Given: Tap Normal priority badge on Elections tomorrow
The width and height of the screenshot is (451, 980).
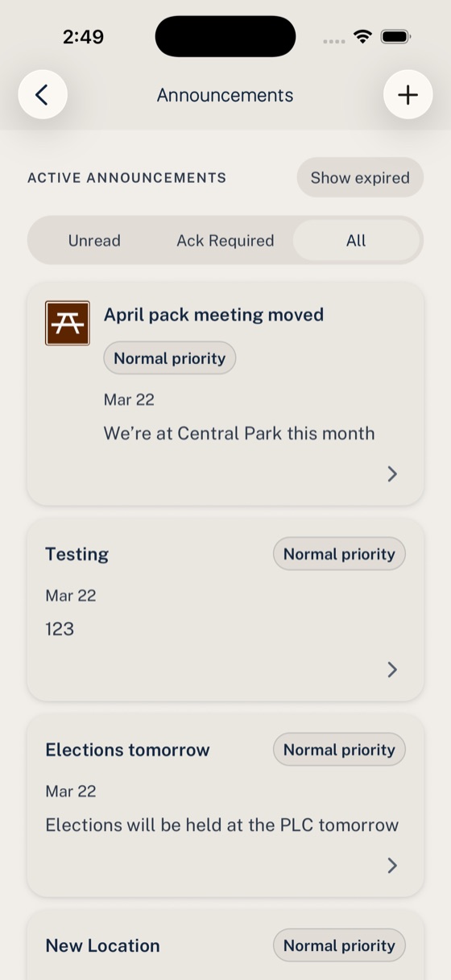Looking at the screenshot, I should [x=339, y=750].
